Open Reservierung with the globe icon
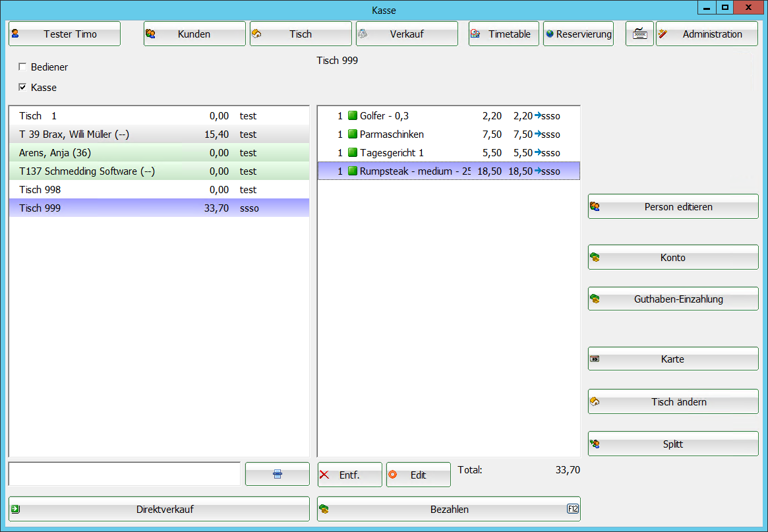The image size is (768, 532). [578, 34]
